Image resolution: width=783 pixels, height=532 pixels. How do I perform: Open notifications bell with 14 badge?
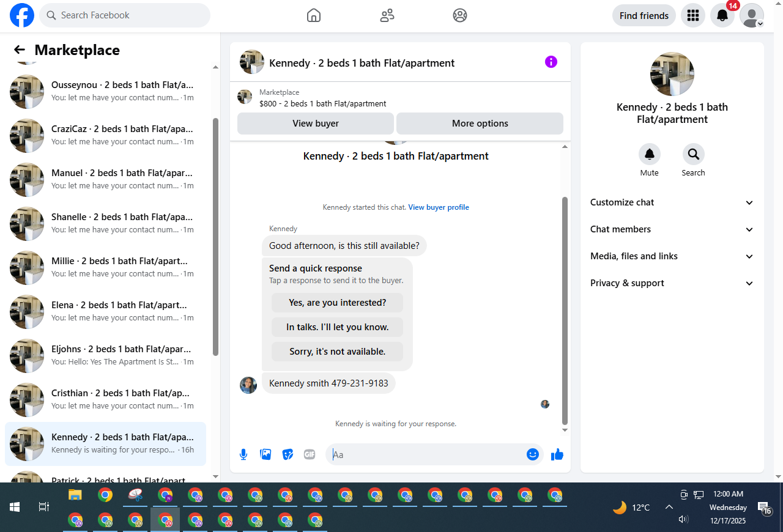[x=722, y=16]
